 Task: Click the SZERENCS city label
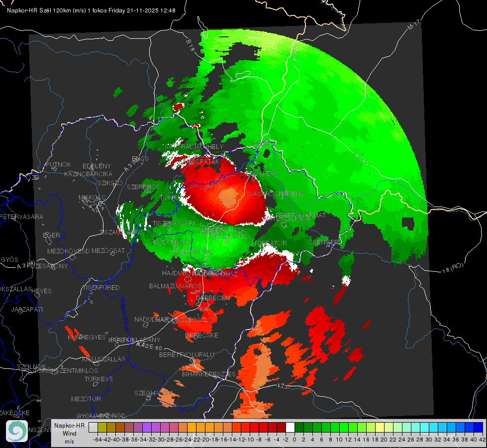[143, 187]
